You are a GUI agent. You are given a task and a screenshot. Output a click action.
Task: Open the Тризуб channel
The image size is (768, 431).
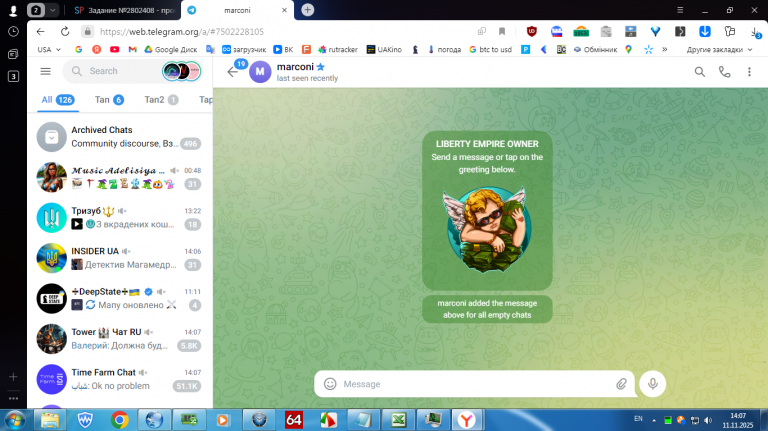click(x=120, y=217)
